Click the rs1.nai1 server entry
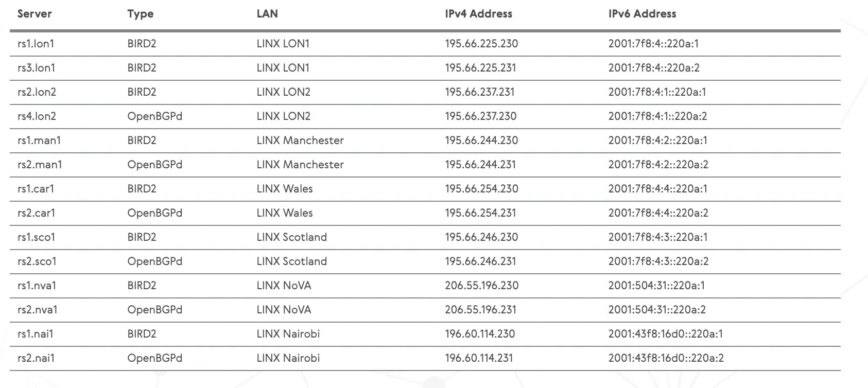868x388 pixels. pos(35,334)
